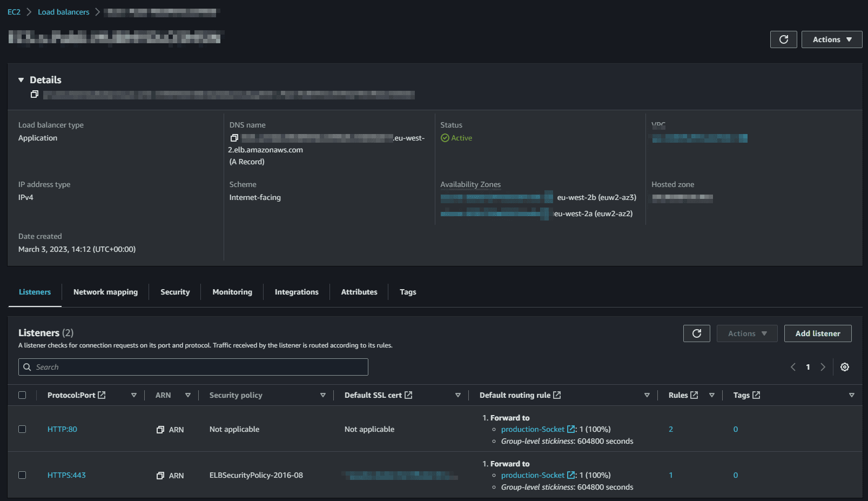Screen dimensions: 868x501
Task: Click the Add listener button
Action: pos(817,333)
